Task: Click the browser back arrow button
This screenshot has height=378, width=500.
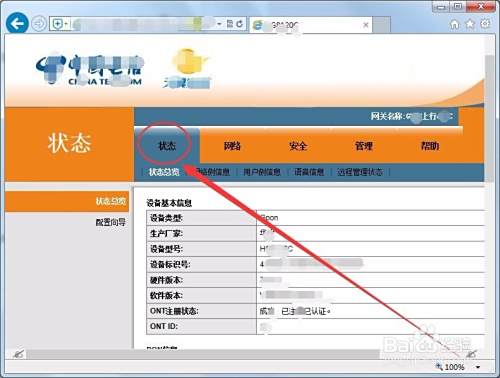Action: (x=17, y=23)
